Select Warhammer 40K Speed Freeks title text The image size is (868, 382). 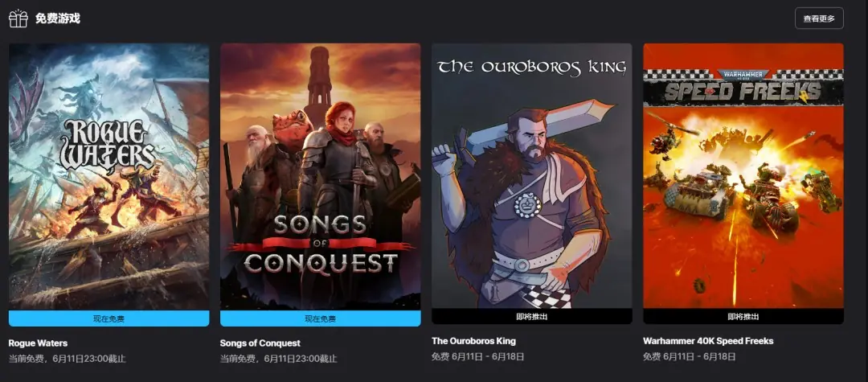[x=708, y=341]
